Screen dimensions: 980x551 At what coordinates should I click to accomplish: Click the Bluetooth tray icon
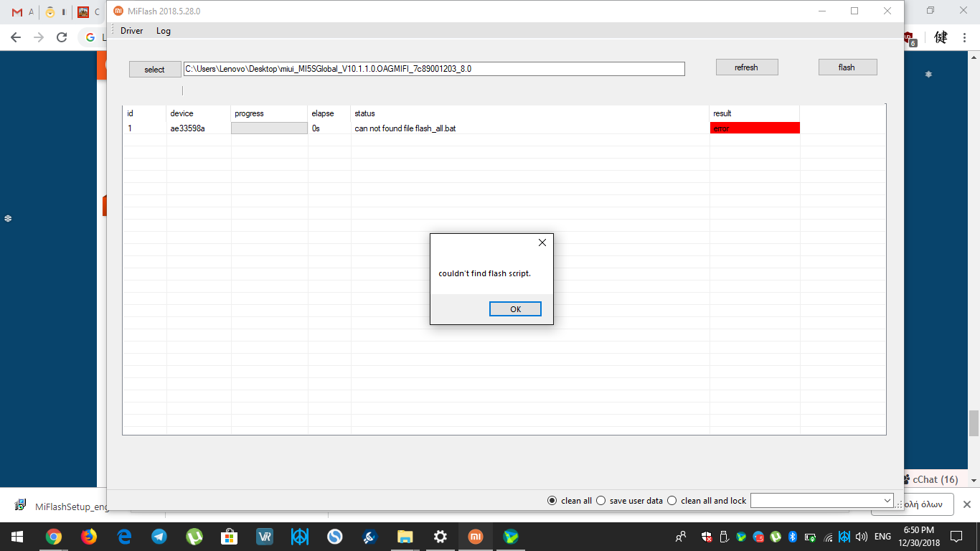[x=793, y=537]
